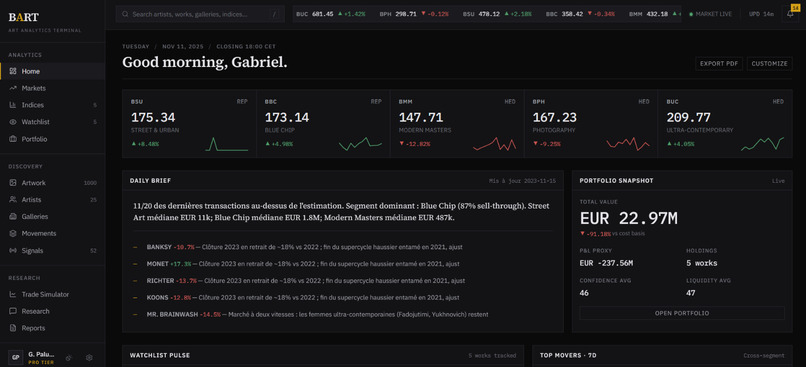This screenshot has width=806, height=367.
Task: Open the MONET +17.3% brief row
Action: pos(343,264)
